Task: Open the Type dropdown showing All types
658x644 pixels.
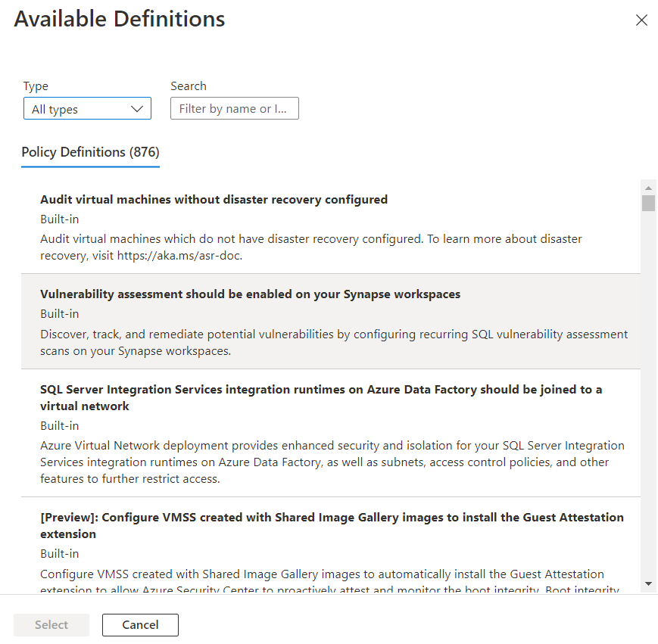Action: click(x=87, y=109)
